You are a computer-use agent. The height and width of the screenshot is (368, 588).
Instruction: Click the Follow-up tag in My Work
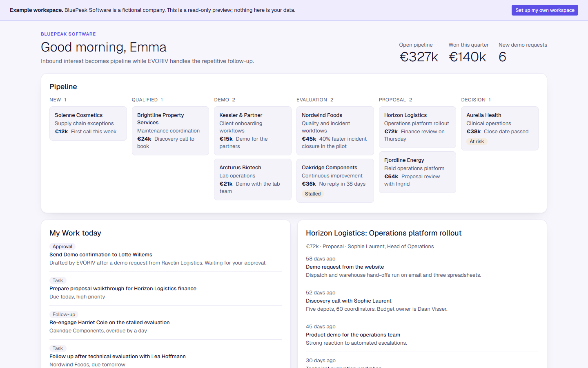(x=64, y=314)
